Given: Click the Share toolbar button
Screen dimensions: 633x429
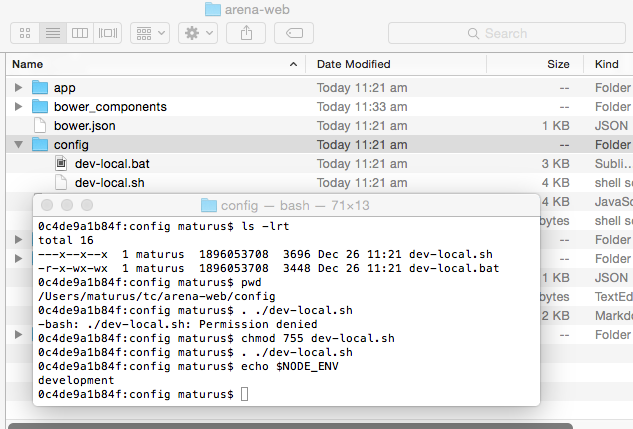Looking at the screenshot, I should click(x=246, y=33).
